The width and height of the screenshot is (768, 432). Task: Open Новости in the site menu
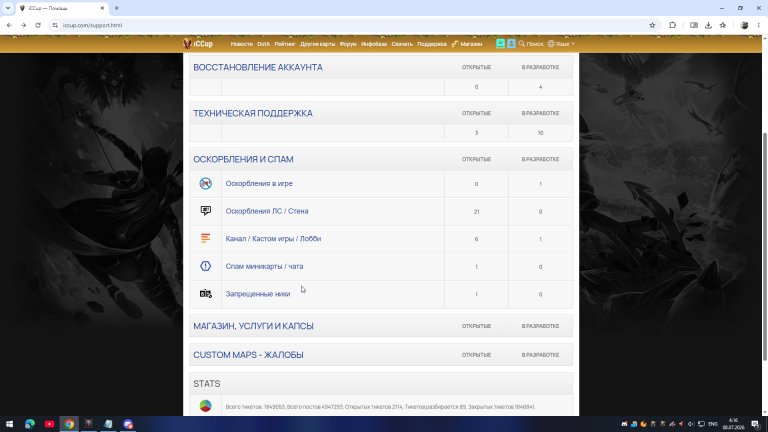click(x=241, y=44)
